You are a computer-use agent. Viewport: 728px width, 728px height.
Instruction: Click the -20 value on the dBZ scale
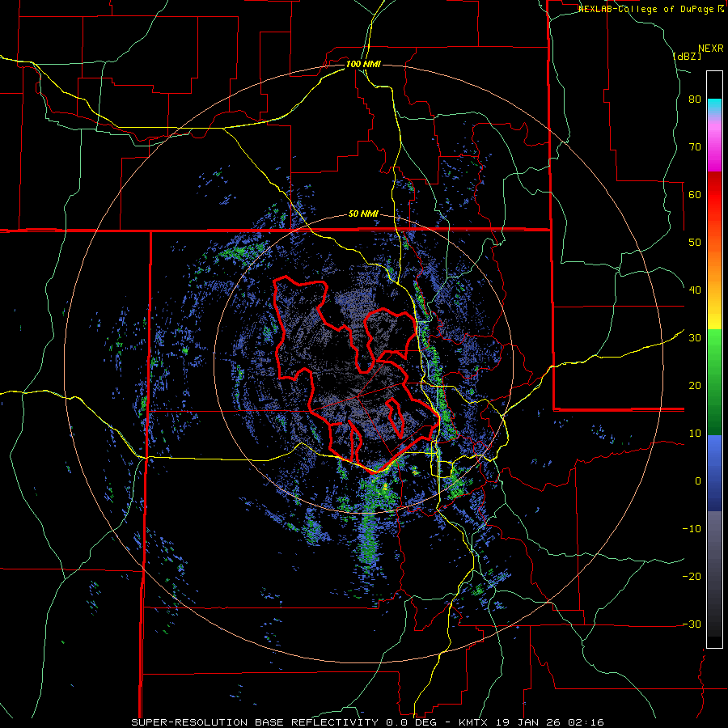pos(692,576)
